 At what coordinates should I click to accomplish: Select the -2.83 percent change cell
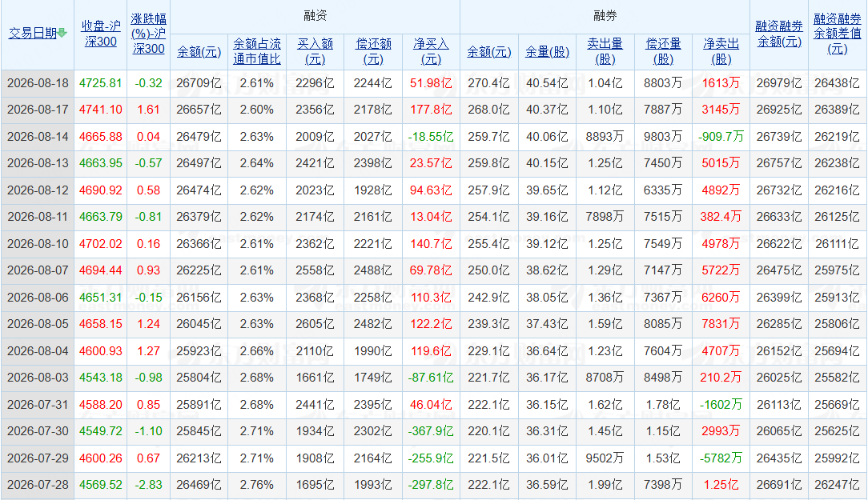(x=148, y=485)
